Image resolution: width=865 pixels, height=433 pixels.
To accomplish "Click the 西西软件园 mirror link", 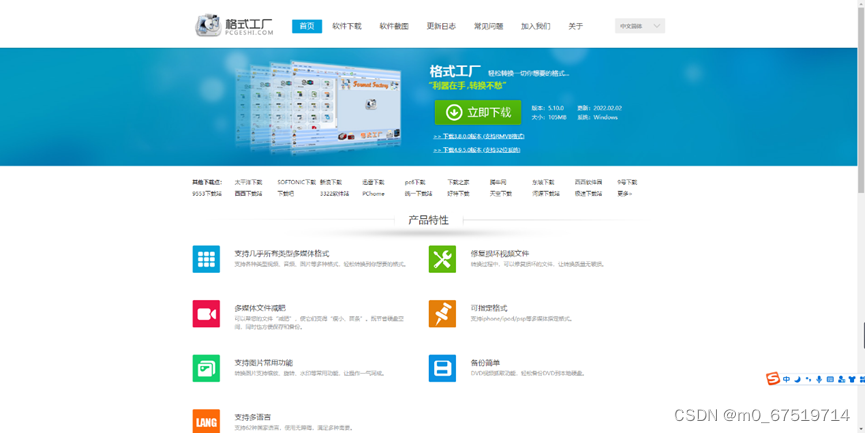I will click(588, 182).
